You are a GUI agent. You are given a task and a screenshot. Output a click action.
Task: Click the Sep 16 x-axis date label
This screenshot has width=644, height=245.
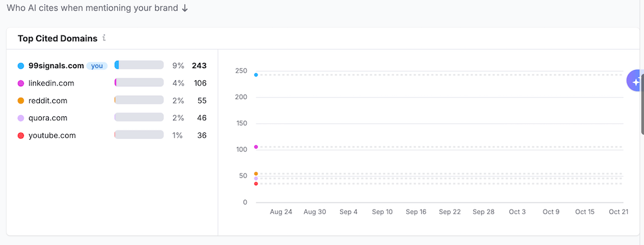click(416, 212)
